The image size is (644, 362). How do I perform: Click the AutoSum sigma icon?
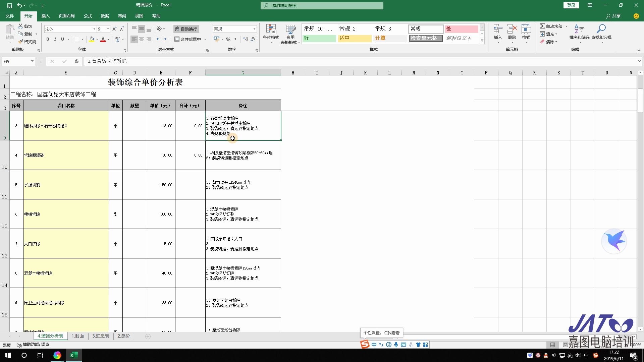click(x=542, y=26)
